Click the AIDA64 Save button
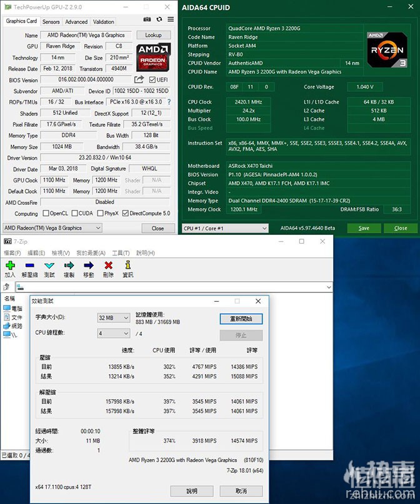The width and height of the screenshot is (420, 504). (x=364, y=228)
